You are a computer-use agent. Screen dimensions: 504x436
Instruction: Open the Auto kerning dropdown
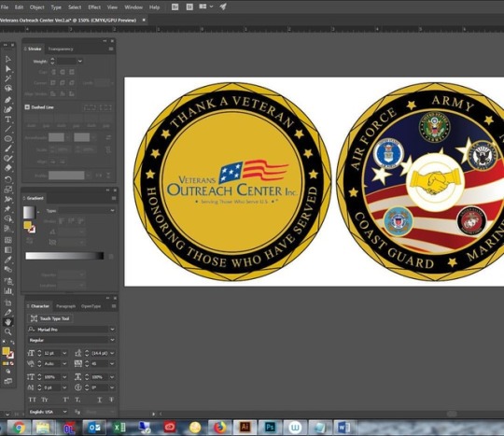click(64, 364)
